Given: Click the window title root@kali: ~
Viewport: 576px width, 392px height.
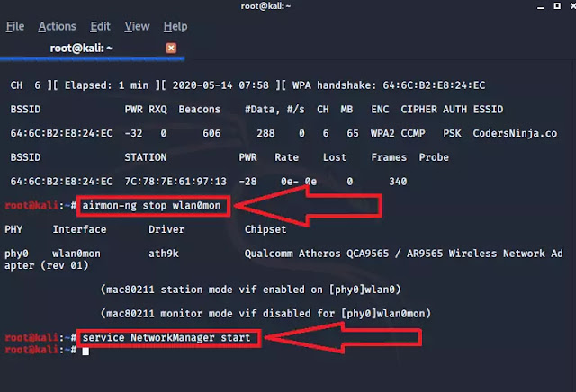Looking at the screenshot, I should (265, 6).
